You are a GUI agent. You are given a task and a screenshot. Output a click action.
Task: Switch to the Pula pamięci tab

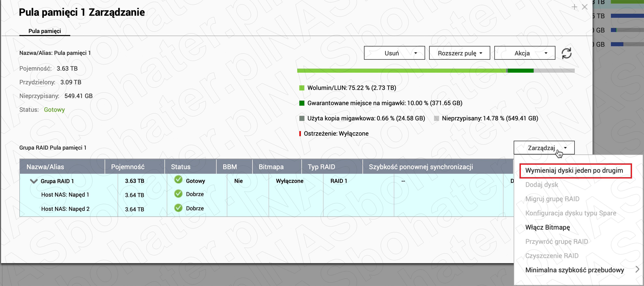click(x=44, y=31)
